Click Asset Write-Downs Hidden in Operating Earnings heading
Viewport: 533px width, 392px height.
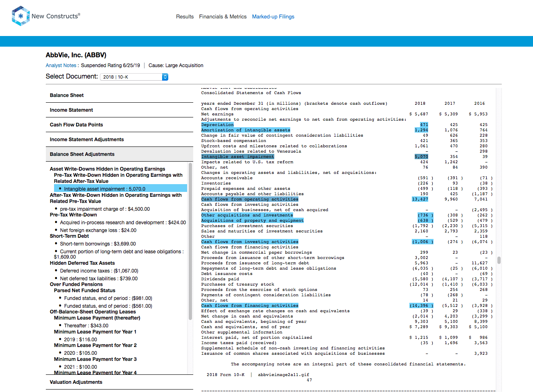click(108, 169)
